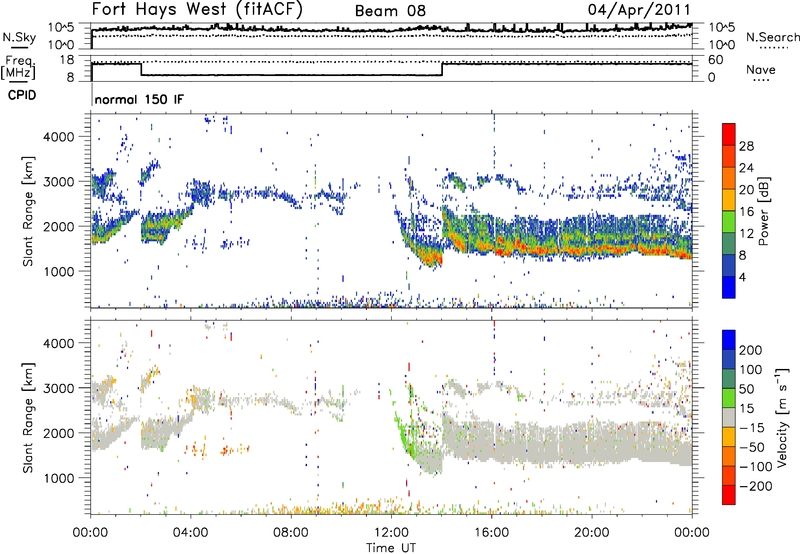Click the '28' Power scale value
The width and height of the screenshot is (800, 554).
tap(746, 146)
